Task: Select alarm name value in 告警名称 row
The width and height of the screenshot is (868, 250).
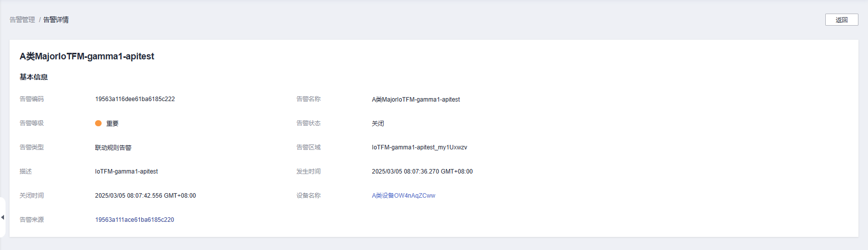Action: [x=416, y=100]
